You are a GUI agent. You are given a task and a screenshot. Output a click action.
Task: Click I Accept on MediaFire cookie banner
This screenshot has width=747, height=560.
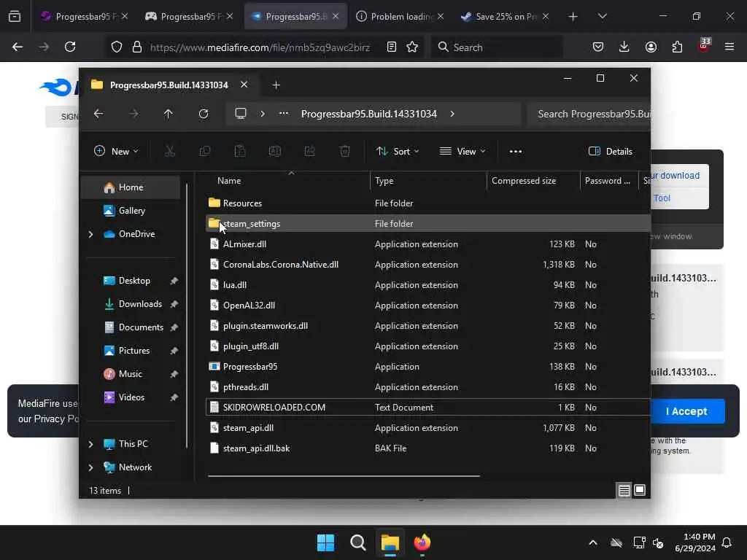click(x=686, y=411)
